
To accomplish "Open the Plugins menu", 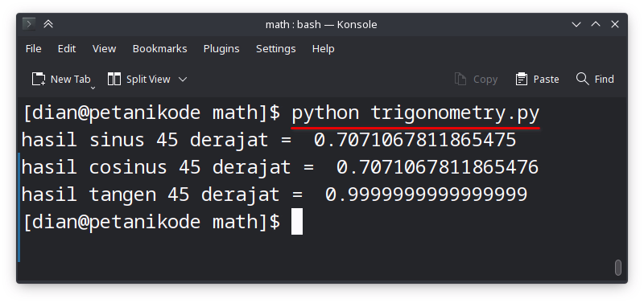I will [x=221, y=49].
